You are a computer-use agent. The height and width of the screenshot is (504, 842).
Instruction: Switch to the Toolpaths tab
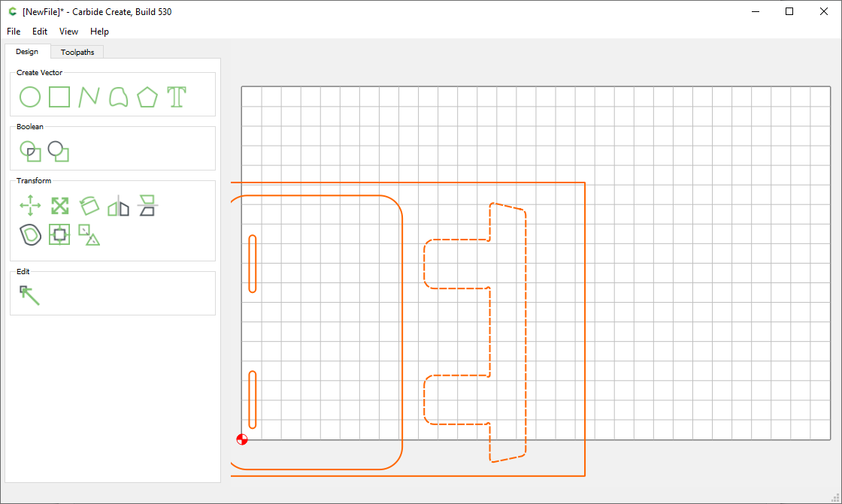click(x=77, y=52)
